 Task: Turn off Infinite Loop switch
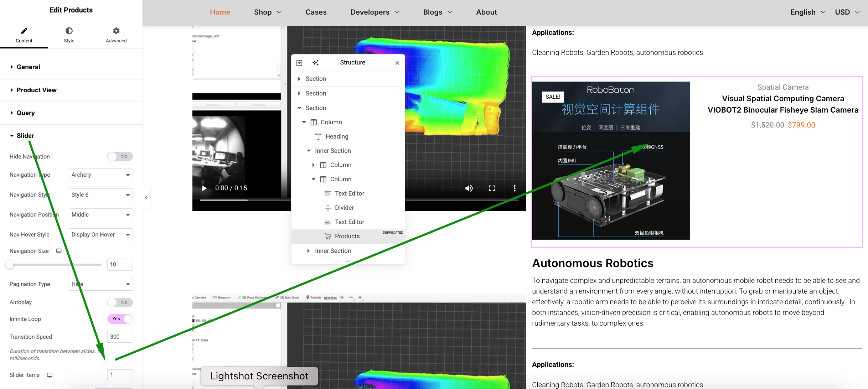[x=120, y=319]
